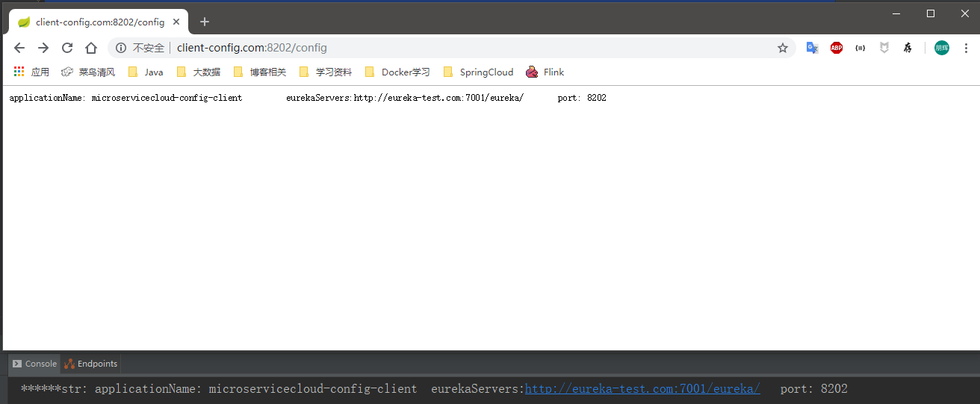Open the 朋辉 profile avatar
The height and width of the screenshot is (404, 980).
(942, 48)
